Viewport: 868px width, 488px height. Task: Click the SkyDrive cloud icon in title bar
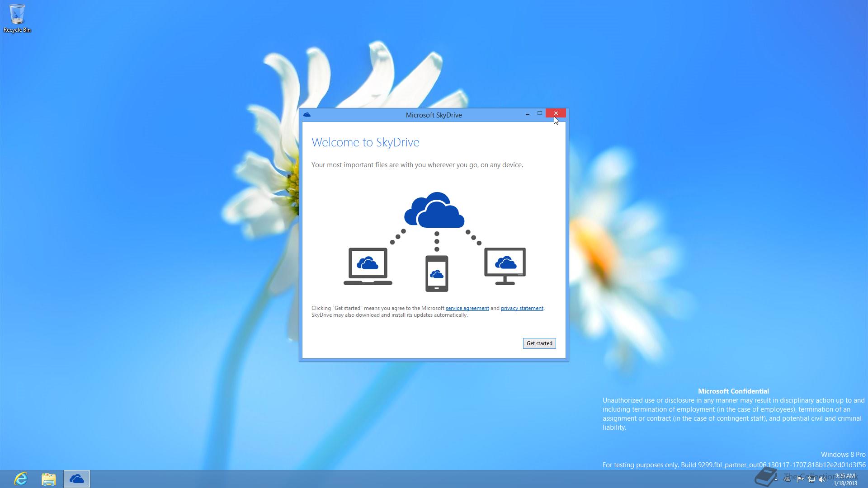[307, 115]
